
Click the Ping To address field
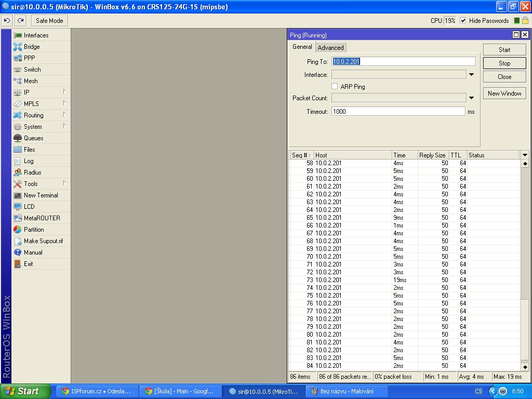[x=403, y=61]
